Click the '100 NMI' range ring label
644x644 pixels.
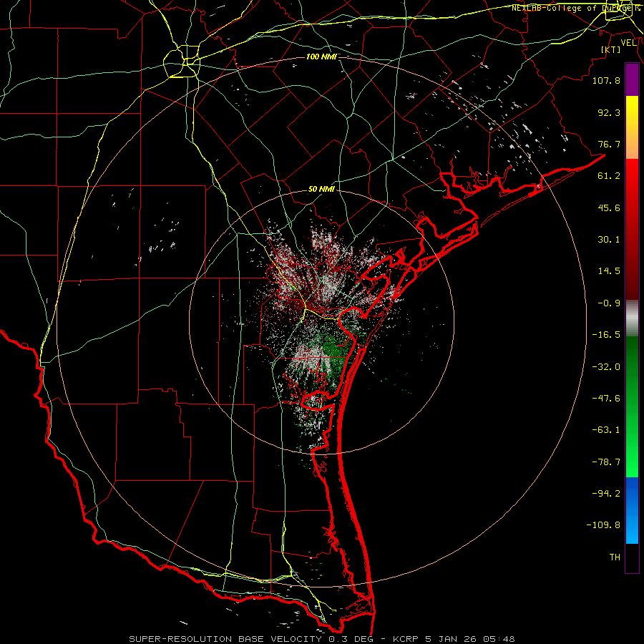pyautogui.click(x=321, y=57)
